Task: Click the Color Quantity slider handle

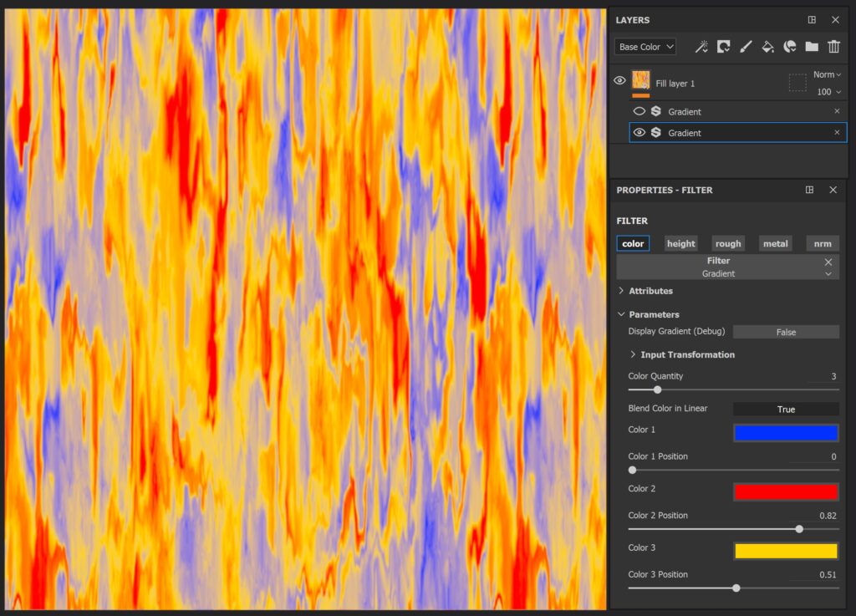Action: (657, 389)
